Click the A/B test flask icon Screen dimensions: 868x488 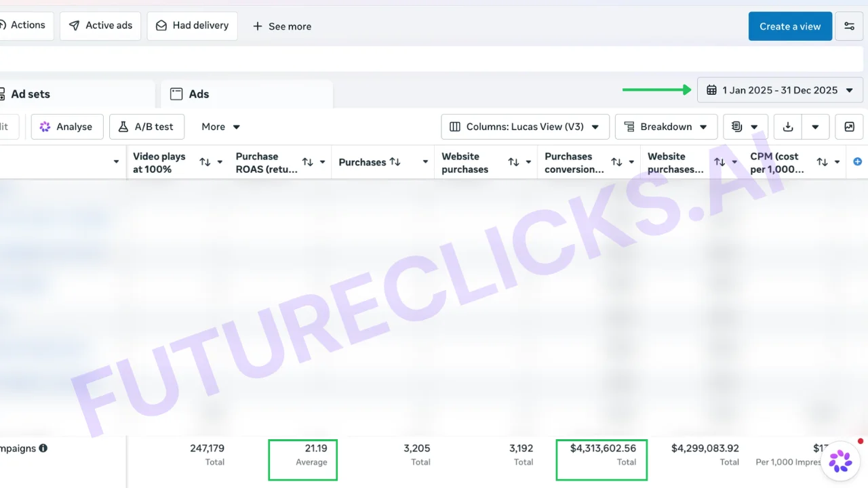(x=123, y=127)
